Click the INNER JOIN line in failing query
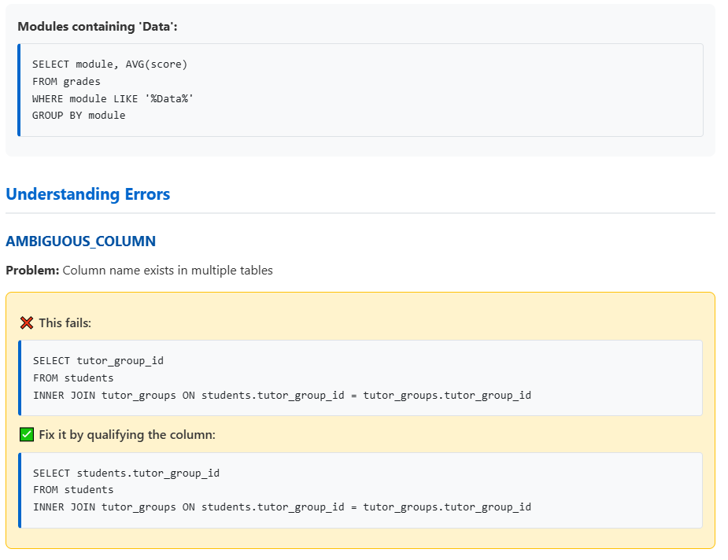Screen dimensions: 728x560 tap(282, 395)
